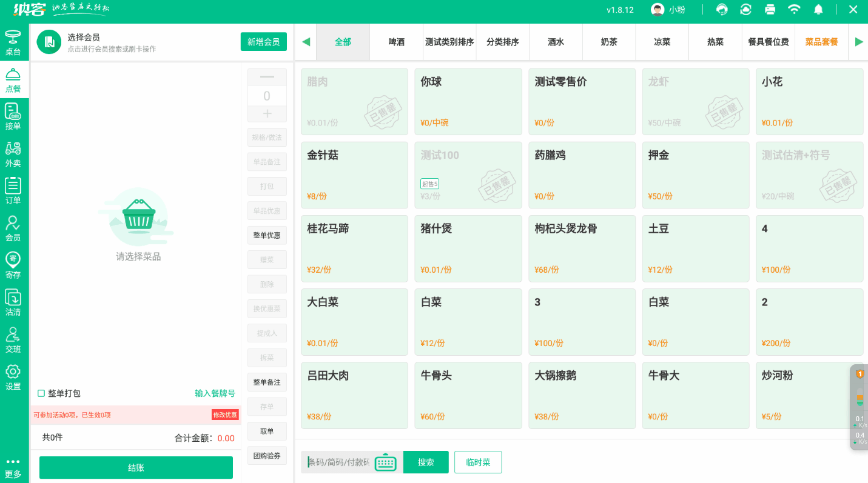Open the 桌台 table management screen
868x483 pixels.
click(x=13, y=41)
